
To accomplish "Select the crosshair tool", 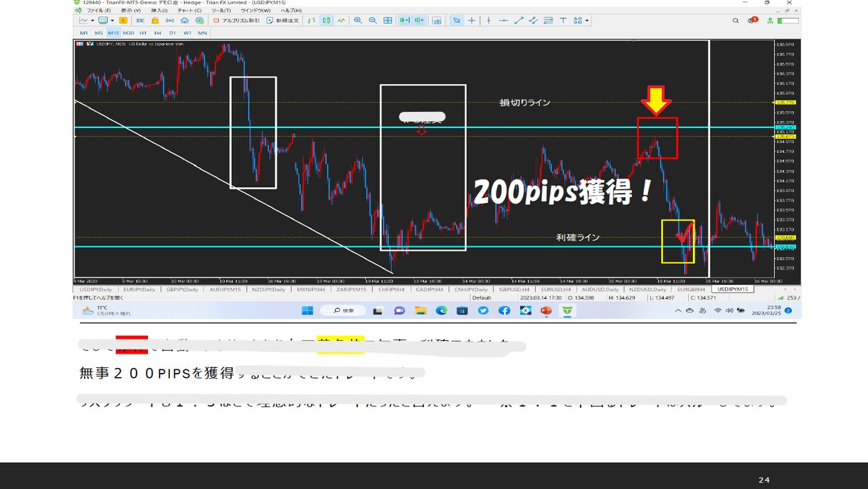I will (472, 21).
